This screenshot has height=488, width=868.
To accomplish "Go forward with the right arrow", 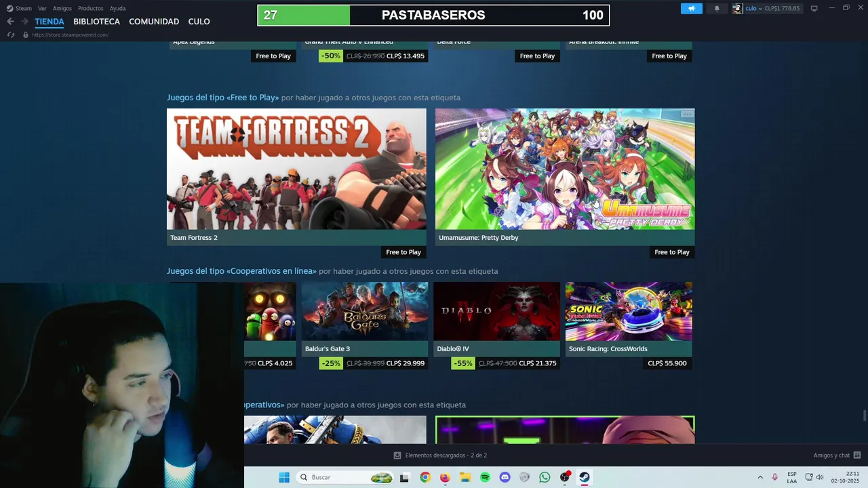I will pyautogui.click(x=24, y=22).
